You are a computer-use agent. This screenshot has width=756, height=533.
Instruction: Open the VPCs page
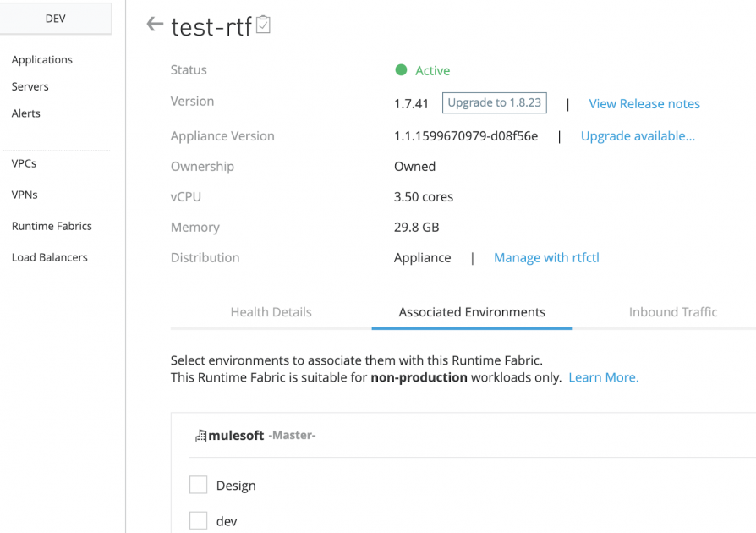coord(23,164)
